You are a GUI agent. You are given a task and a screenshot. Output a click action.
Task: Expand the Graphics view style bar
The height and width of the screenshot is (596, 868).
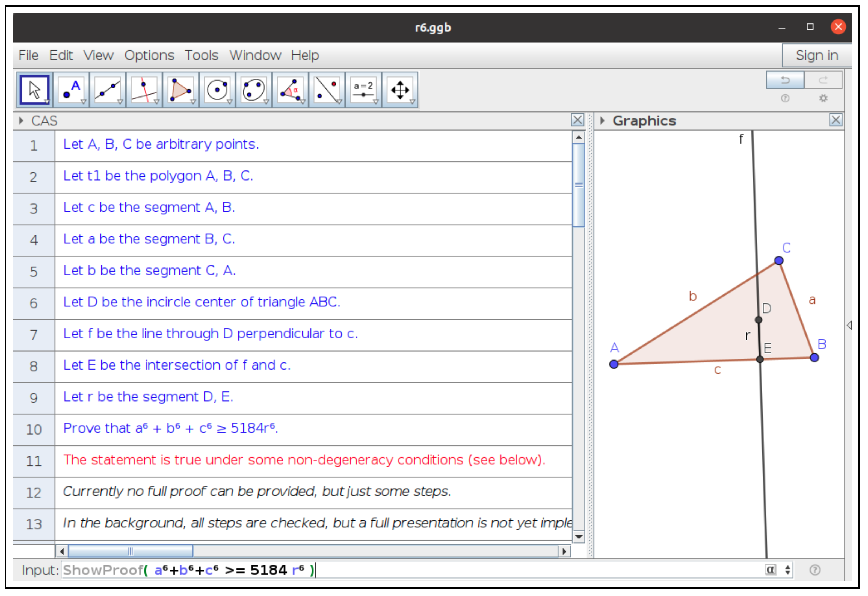[602, 121]
